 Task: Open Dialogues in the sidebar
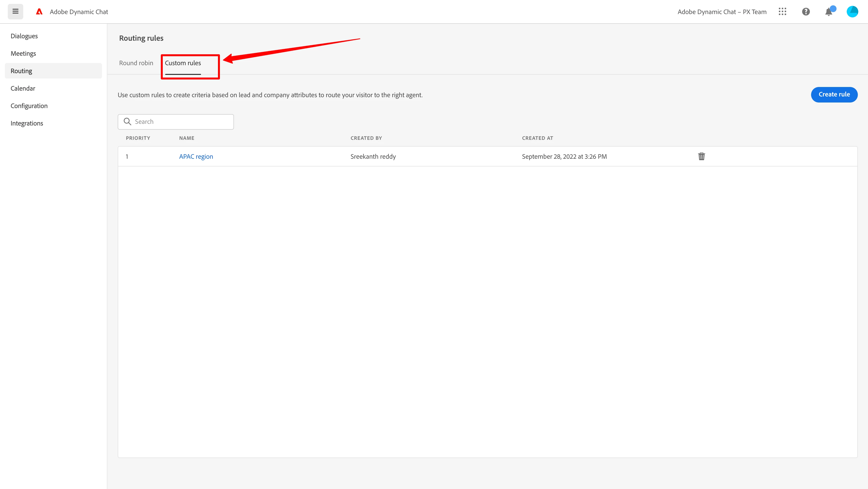pyautogui.click(x=24, y=36)
